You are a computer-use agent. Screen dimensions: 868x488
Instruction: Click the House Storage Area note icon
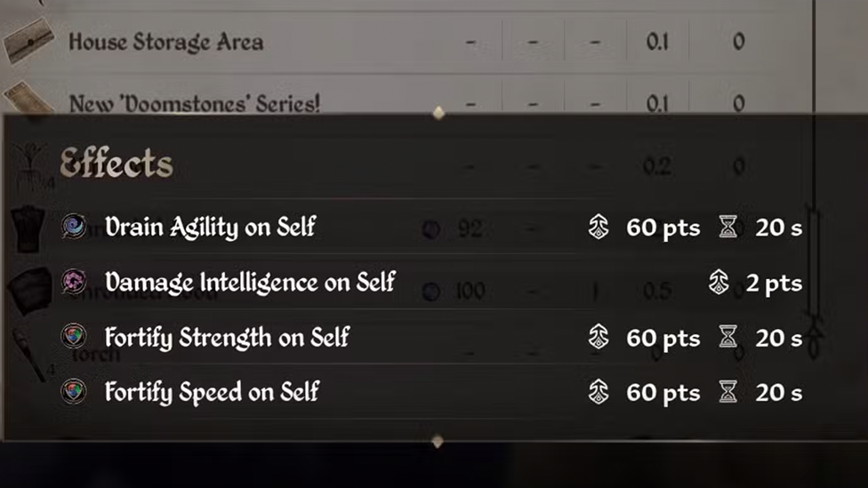click(x=28, y=41)
